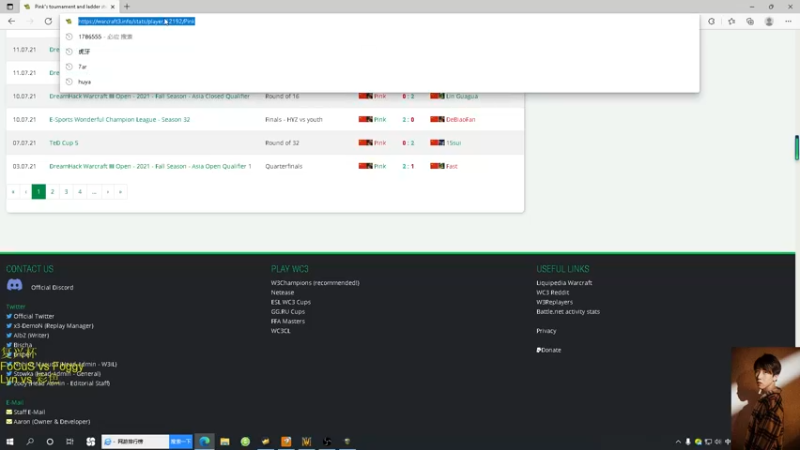Open the Official Twitter link
Screen dimensions: 800x450
[x=34, y=316]
